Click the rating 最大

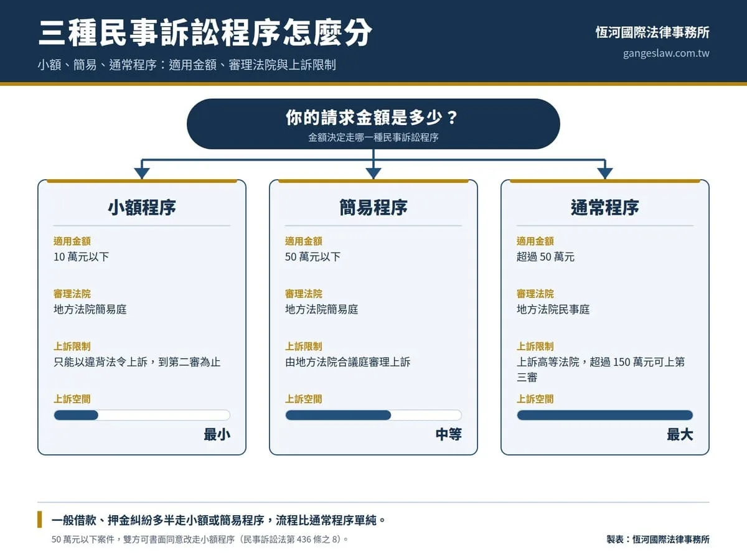tap(680, 435)
